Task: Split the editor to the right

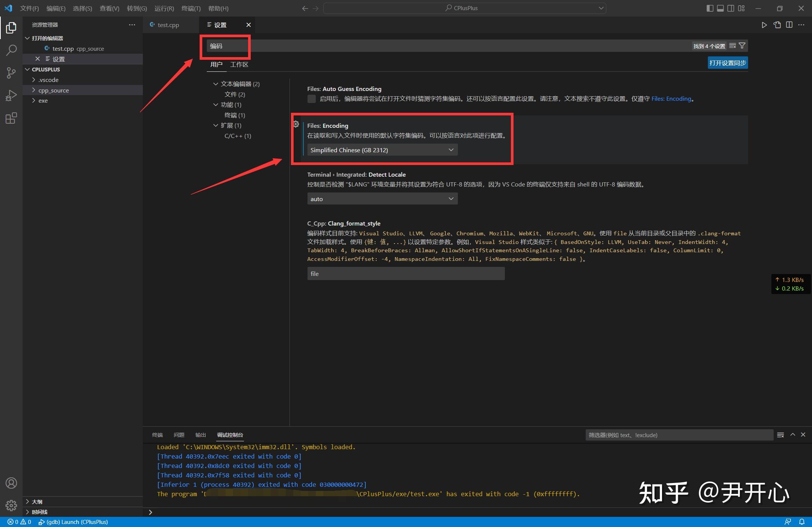Action: [789, 25]
